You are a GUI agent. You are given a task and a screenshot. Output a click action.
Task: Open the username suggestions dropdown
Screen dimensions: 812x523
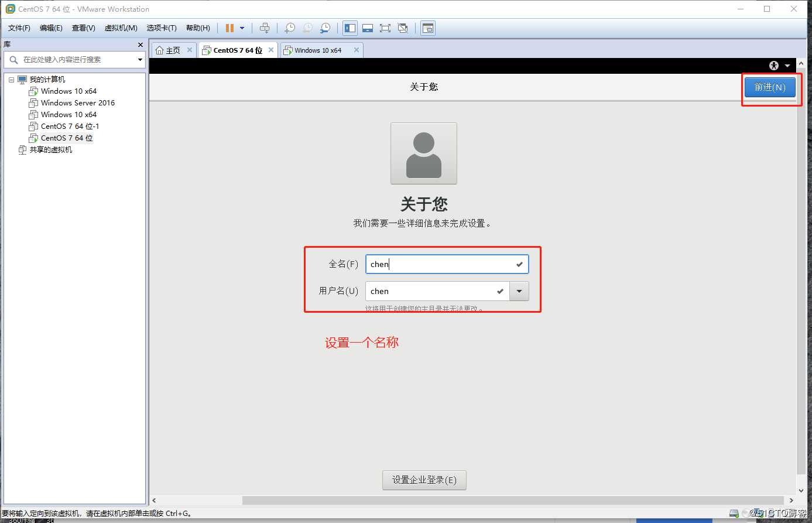pos(519,291)
